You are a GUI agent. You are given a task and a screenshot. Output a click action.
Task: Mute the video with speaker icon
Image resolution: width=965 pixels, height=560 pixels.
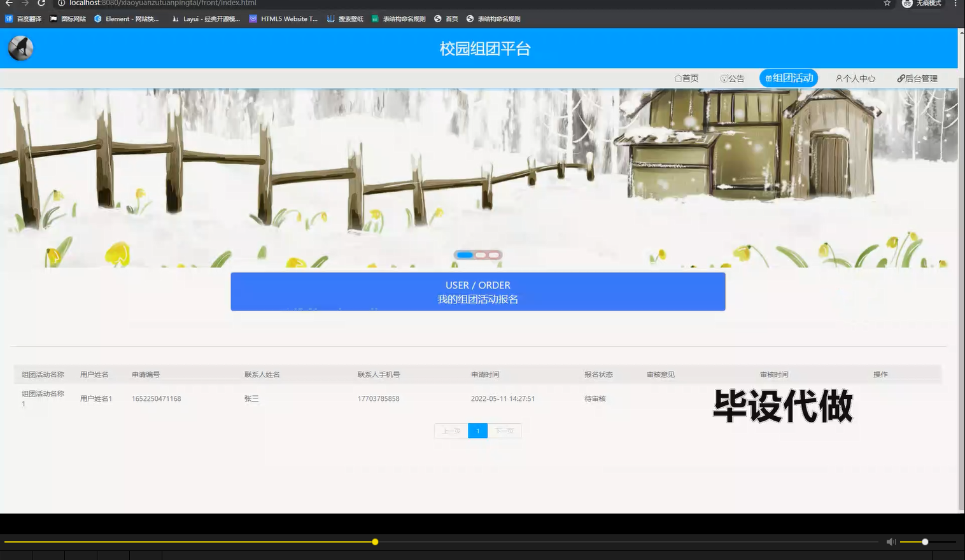[x=891, y=542]
